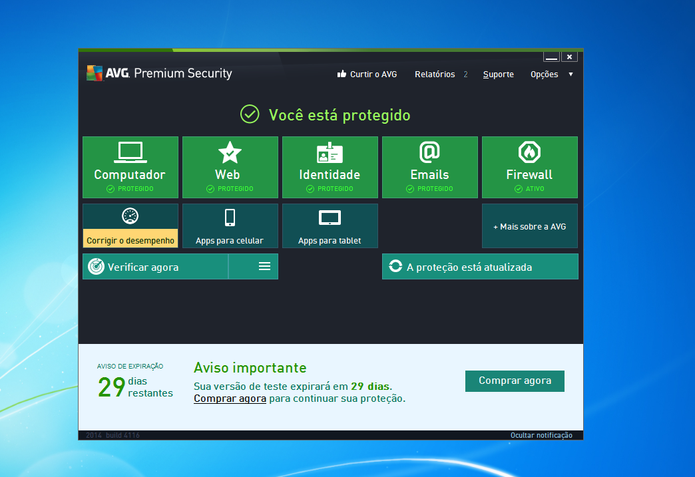Click the green protected checkmark circle
Image resolution: width=695 pixels, height=477 pixels.
coord(250,114)
